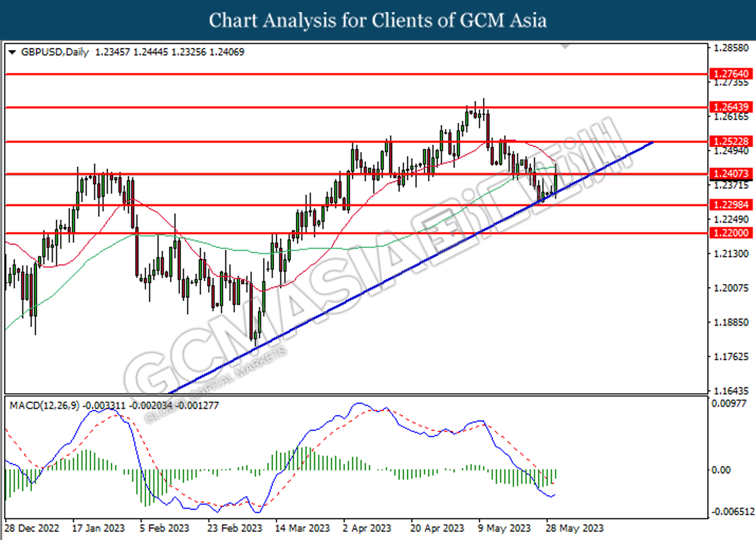This screenshot has width=756, height=540.
Task: Click the 23 Feb 2023 date label
Action: pos(235,528)
